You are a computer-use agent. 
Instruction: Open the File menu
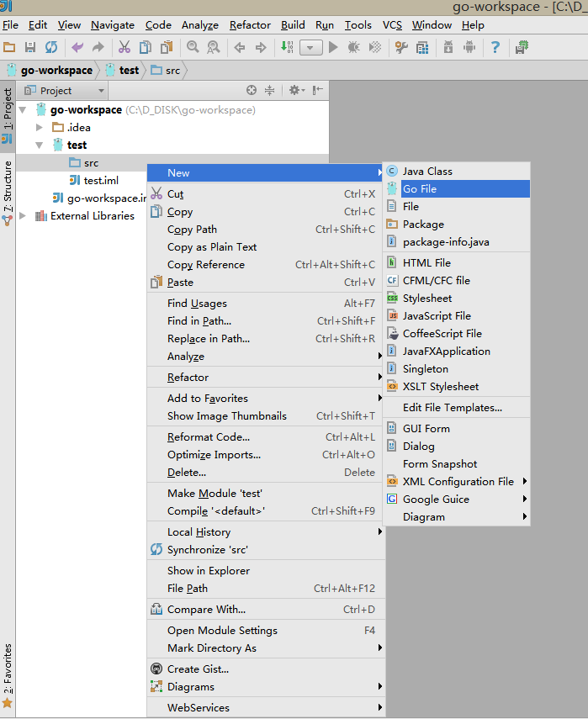tap(10, 25)
